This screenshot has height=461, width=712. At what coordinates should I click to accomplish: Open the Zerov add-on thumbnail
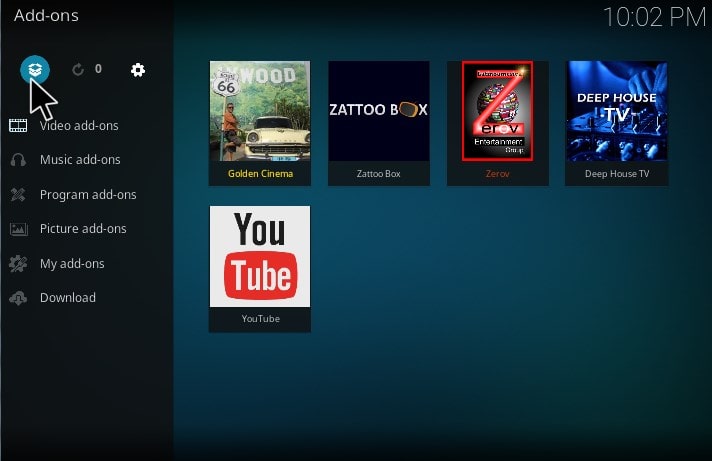coord(498,111)
